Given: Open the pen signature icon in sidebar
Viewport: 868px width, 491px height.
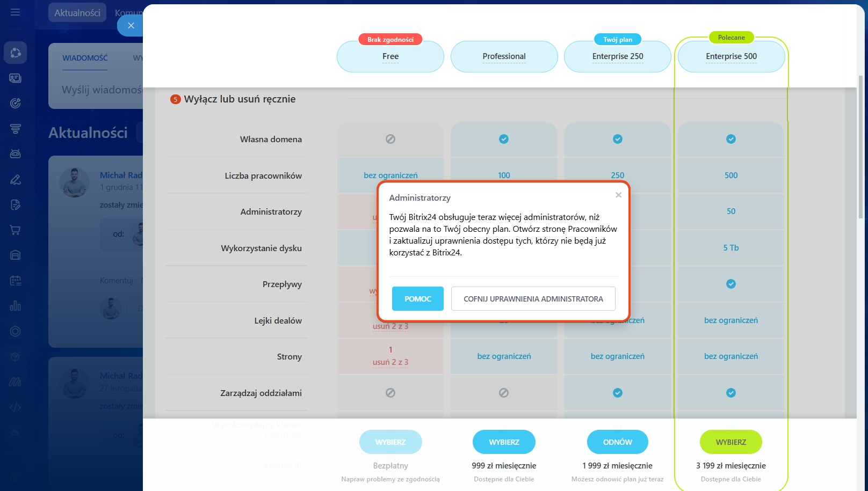Looking at the screenshot, I should [15, 179].
